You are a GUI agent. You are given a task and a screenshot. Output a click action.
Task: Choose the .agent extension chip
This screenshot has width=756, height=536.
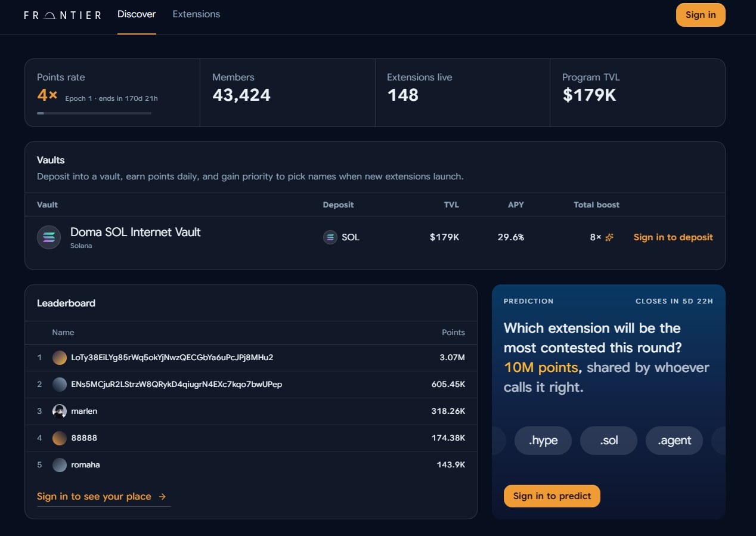tap(674, 441)
